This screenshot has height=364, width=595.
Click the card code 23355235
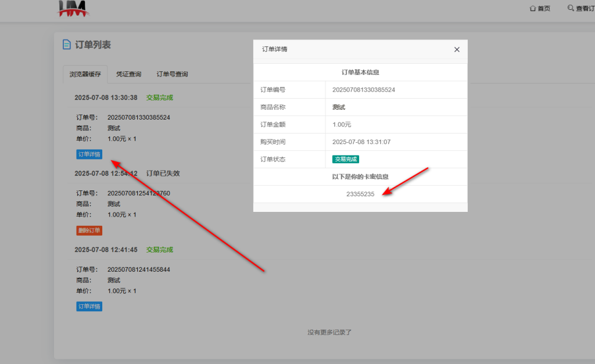pyautogui.click(x=360, y=194)
